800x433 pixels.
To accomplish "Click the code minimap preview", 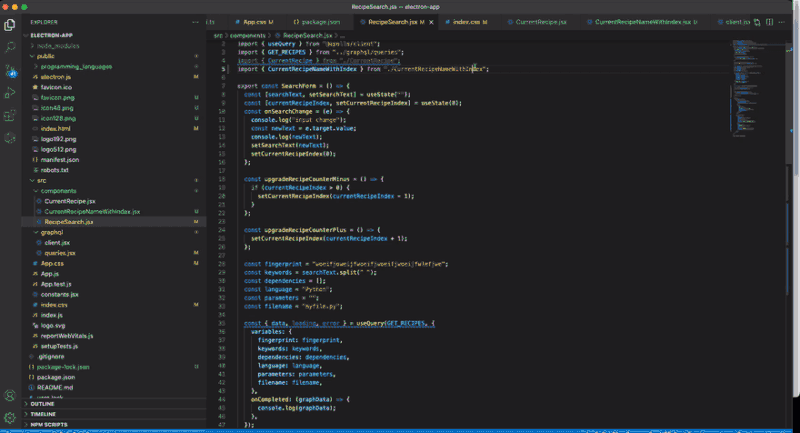I will click(x=756, y=88).
